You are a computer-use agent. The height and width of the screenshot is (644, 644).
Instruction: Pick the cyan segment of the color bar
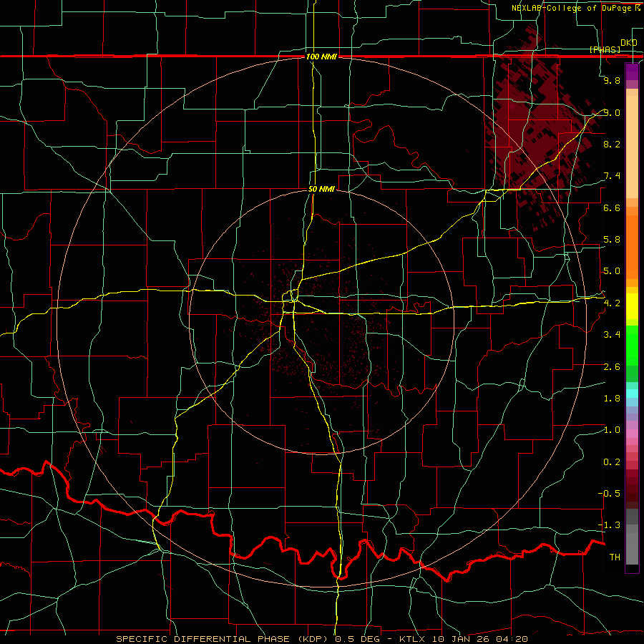pyautogui.click(x=632, y=394)
